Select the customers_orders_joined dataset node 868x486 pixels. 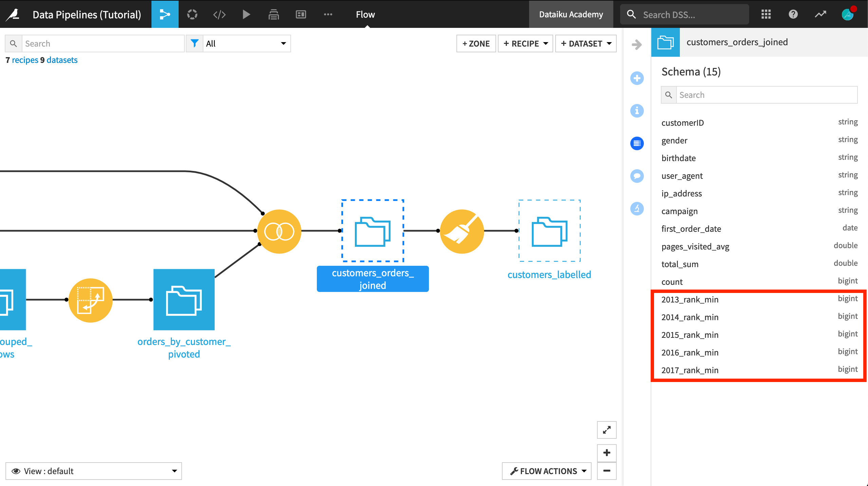[373, 231]
